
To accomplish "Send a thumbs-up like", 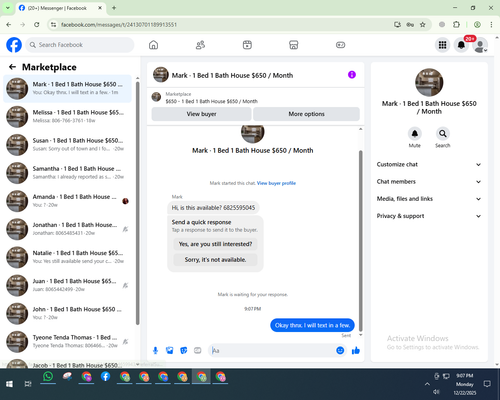I will point(356,350).
